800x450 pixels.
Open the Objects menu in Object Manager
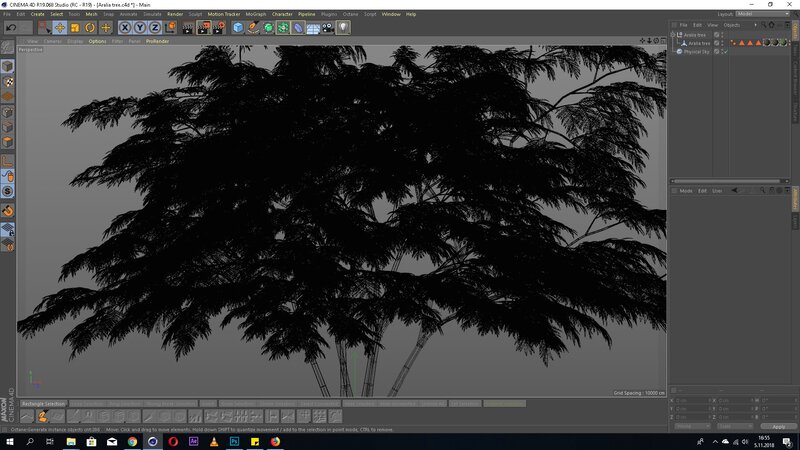point(732,24)
